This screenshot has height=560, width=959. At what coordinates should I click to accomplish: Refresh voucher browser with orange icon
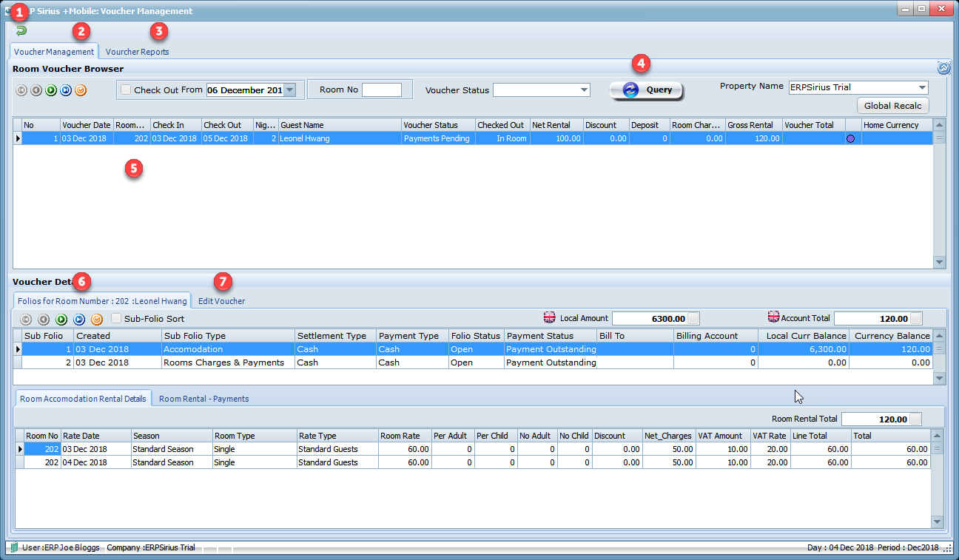click(x=81, y=90)
